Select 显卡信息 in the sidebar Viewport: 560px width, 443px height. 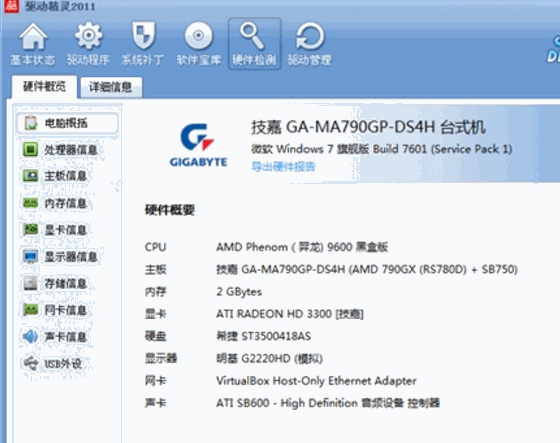(66, 230)
